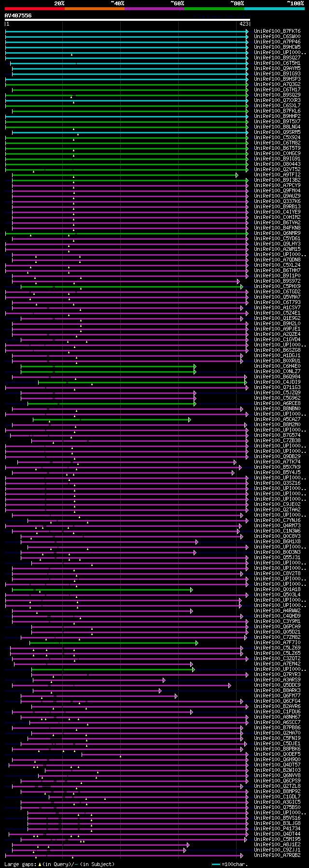Open the UniRef100_B7FKT6 hit label

[x=277, y=31]
